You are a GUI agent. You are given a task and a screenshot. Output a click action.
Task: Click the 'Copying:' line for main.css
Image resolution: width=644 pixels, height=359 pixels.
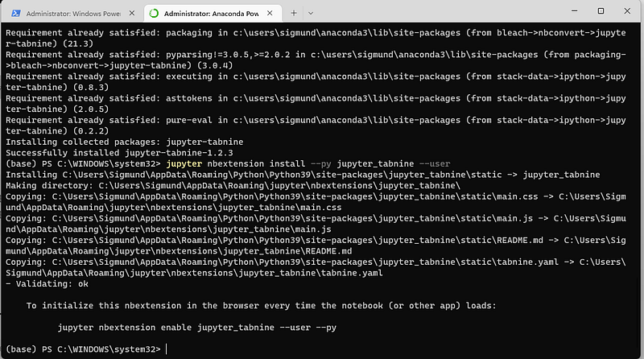[x=316, y=202]
